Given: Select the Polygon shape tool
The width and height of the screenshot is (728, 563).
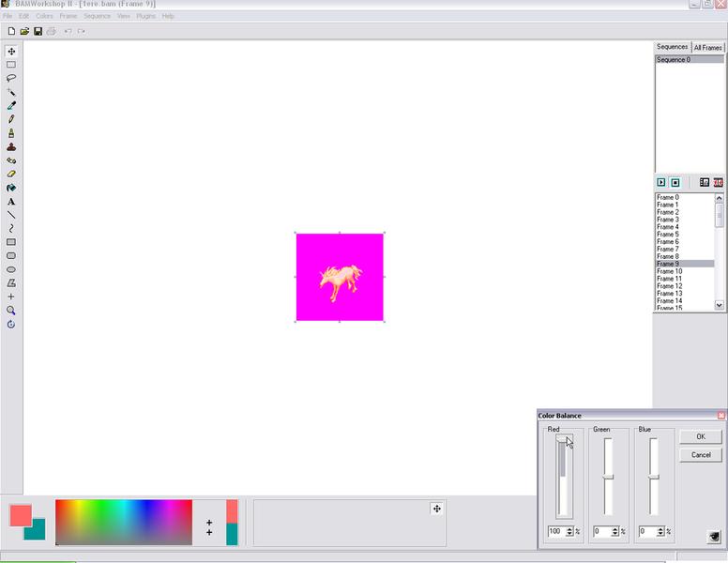Looking at the screenshot, I should [11, 282].
